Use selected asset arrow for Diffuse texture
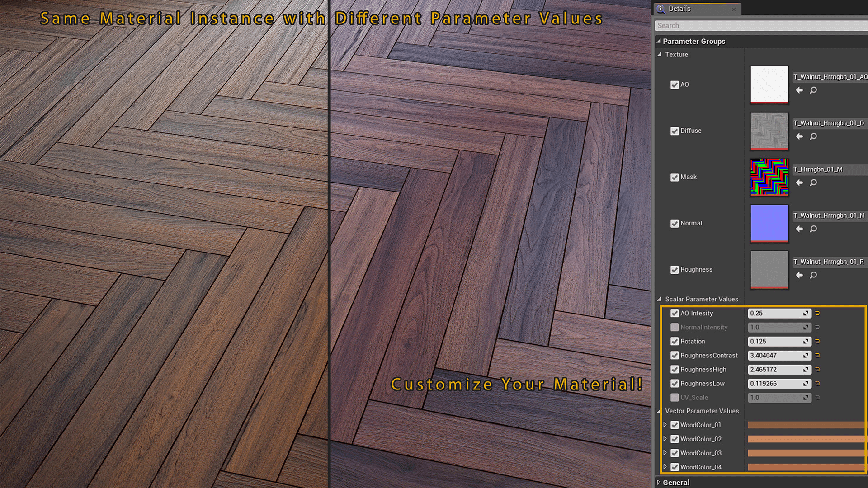The height and width of the screenshot is (488, 868). click(799, 136)
